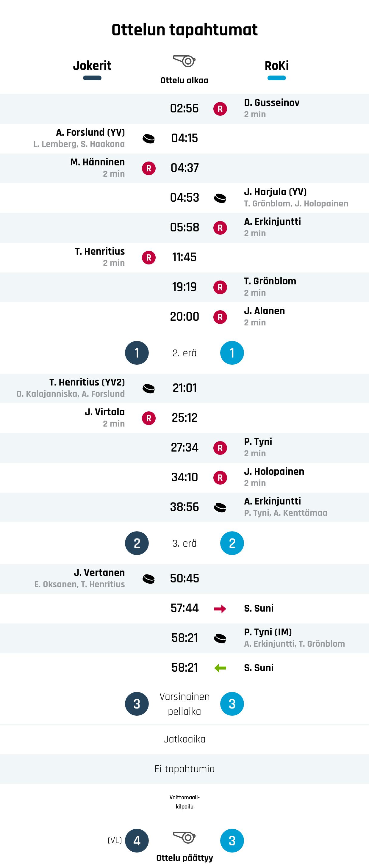
Task: Click the penalty icon next to J. Virtala
Action: [148, 418]
